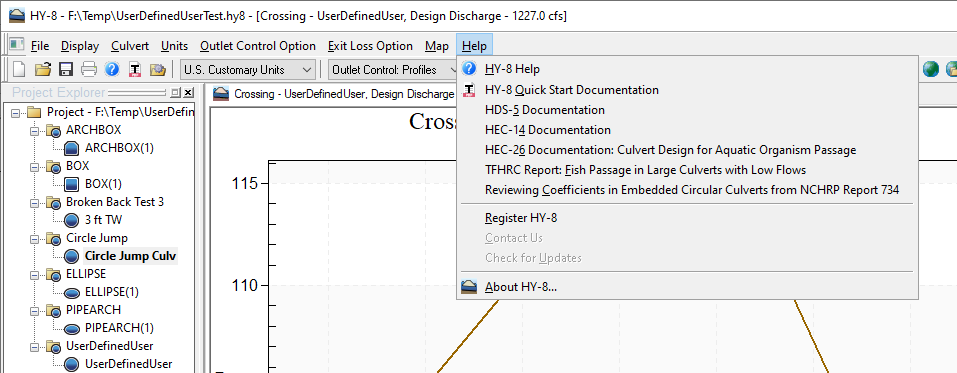
Task: Close the Project Explorer panel
Action: click(x=189, y=93)
